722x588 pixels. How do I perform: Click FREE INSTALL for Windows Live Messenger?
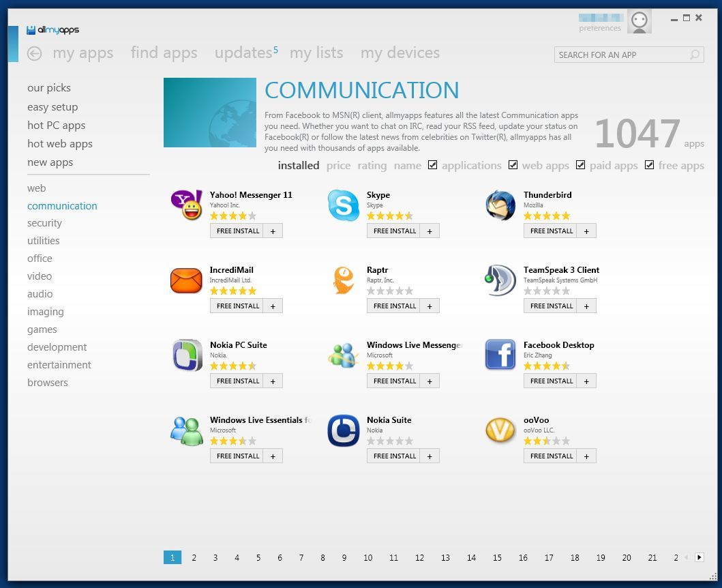coord(393,381)
